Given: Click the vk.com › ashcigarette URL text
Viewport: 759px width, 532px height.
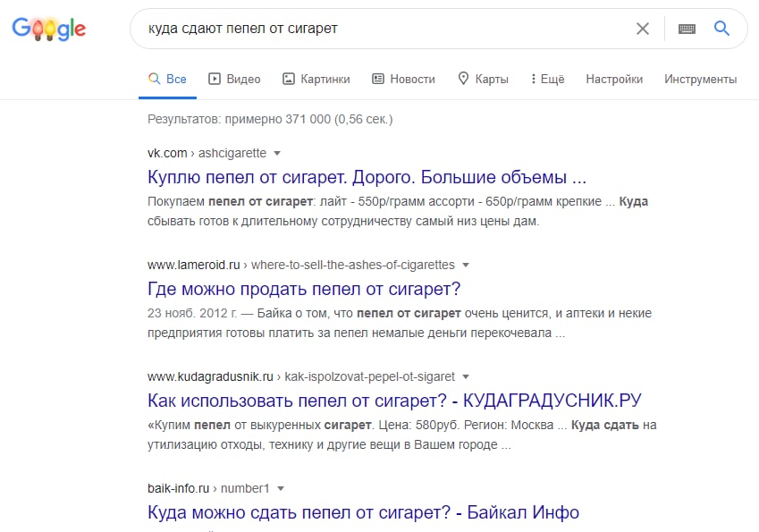Looking at the screenshot, I should pos(207,153).
